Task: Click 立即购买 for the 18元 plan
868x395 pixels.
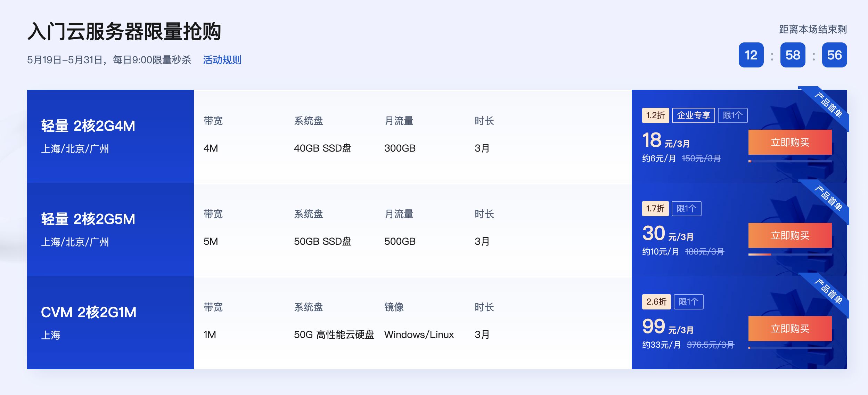Action: click(790, 142)
